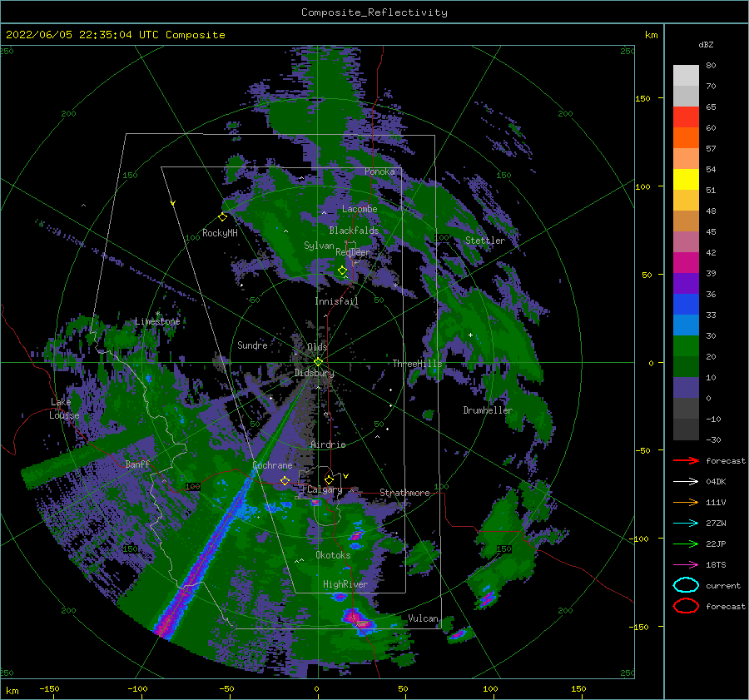Click the Drumheller map label
Screen dimensions: 749x700
click(488, 410)
